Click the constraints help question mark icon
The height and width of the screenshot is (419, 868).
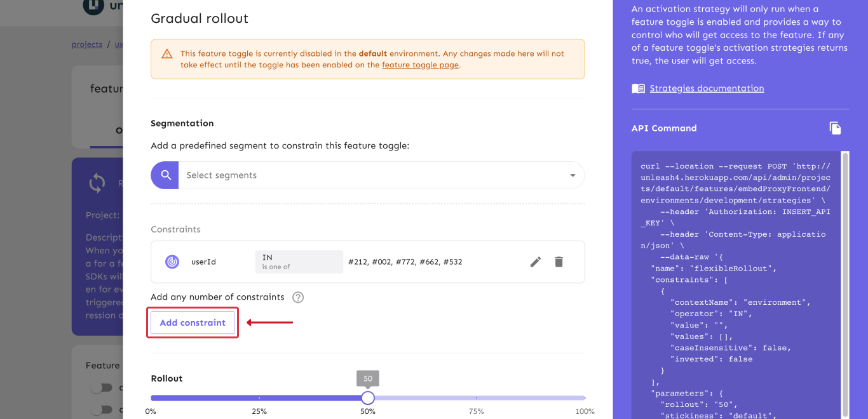tap(298, 297)
